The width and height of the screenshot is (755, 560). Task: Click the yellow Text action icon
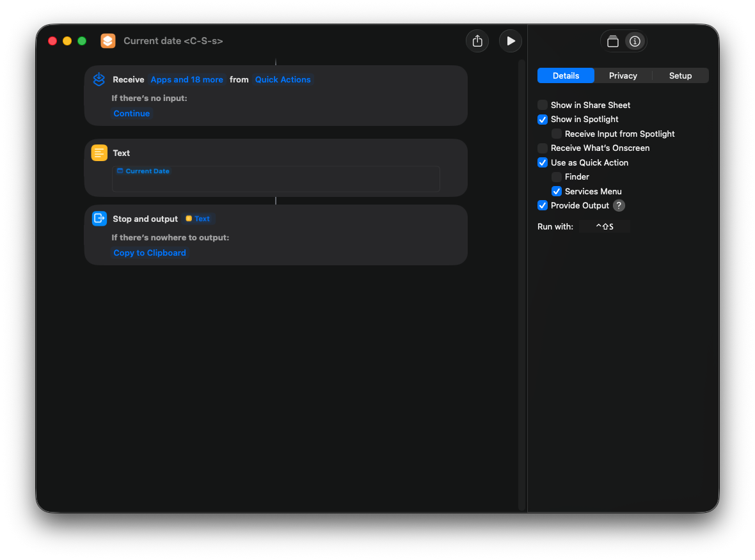coord(99,153)
